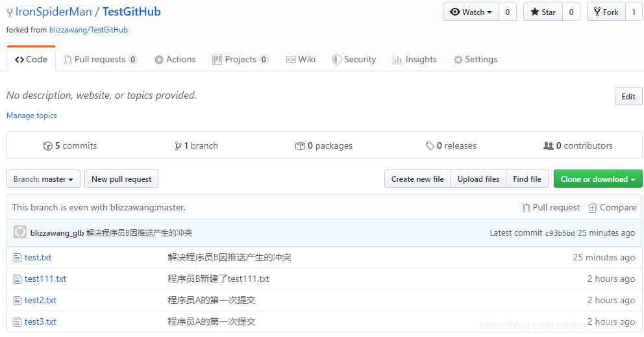Screen dimensions: 644x337
Task: Click the Compare file-diff icon
Action: 593,208
